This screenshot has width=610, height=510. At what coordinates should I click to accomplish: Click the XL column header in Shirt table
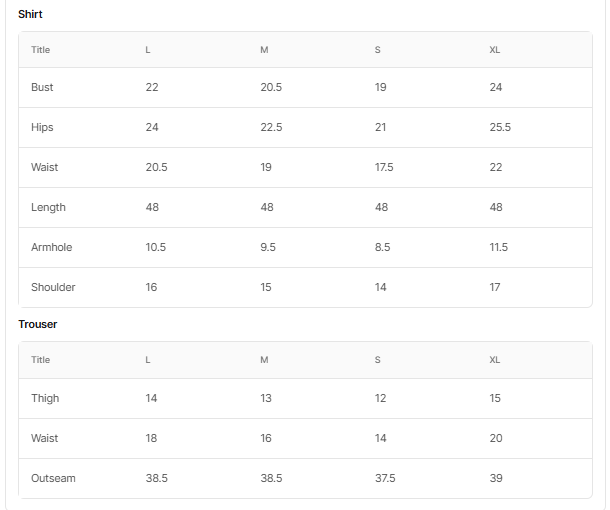click(495, 50)
